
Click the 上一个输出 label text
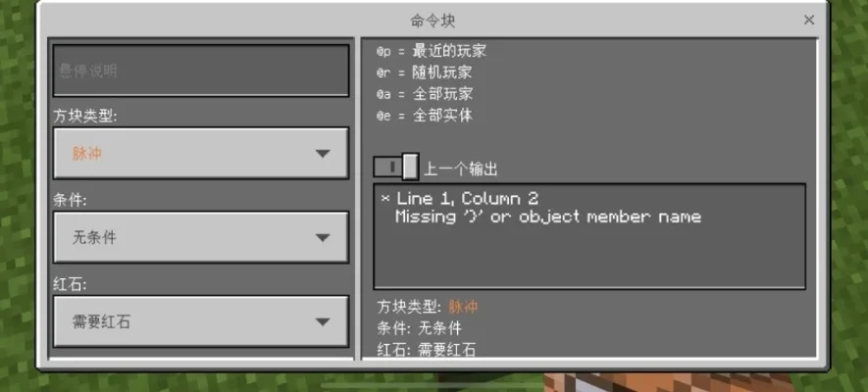461,170
